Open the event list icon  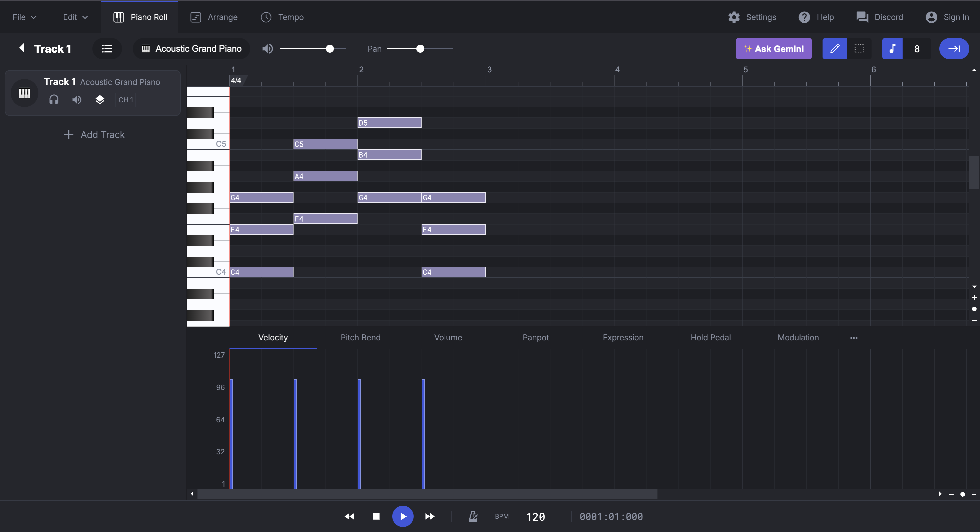[107, 49]
